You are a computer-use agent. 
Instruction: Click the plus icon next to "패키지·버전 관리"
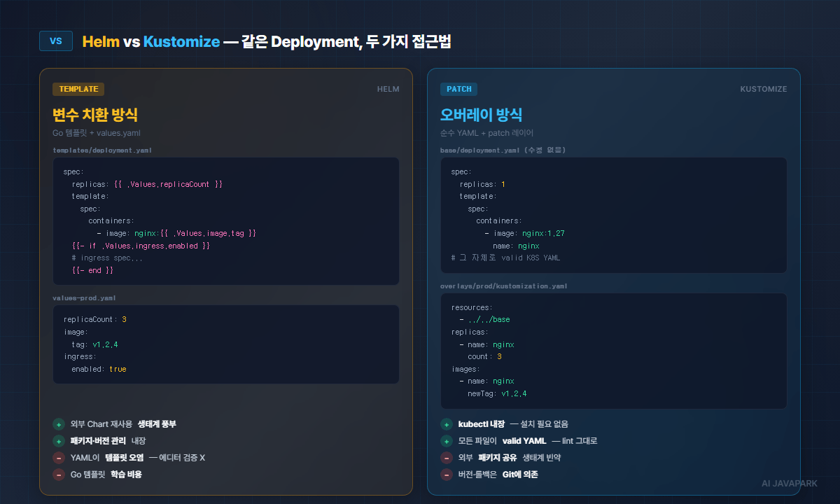59,441
